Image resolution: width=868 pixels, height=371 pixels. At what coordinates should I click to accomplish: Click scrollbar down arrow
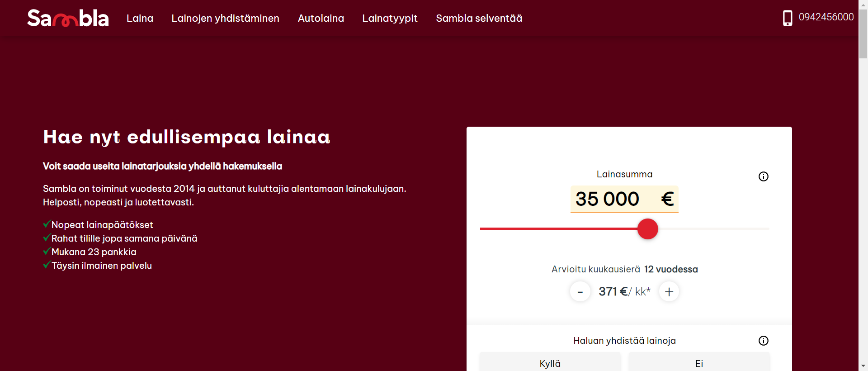[x=863, y=366]
